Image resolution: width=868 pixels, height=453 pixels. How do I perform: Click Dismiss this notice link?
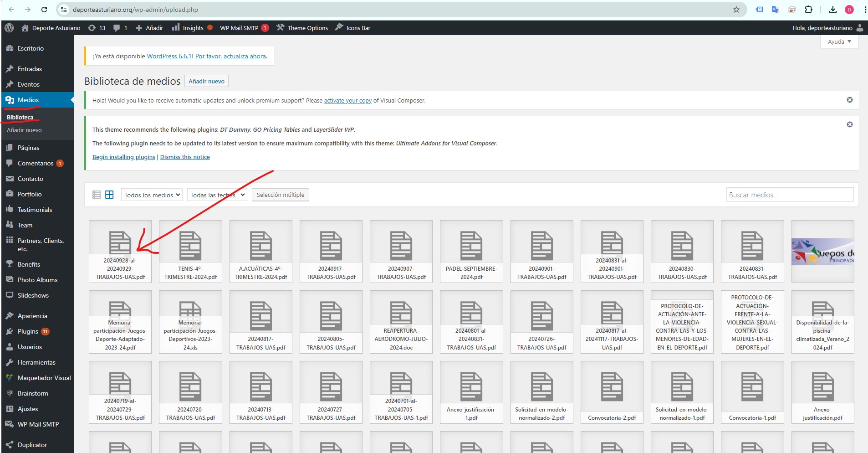[x=185, y=157]
